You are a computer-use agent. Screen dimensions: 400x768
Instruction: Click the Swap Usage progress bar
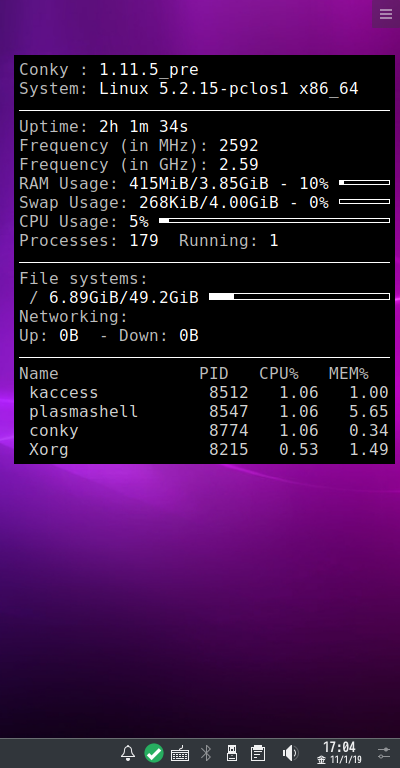tap(364, 201)
